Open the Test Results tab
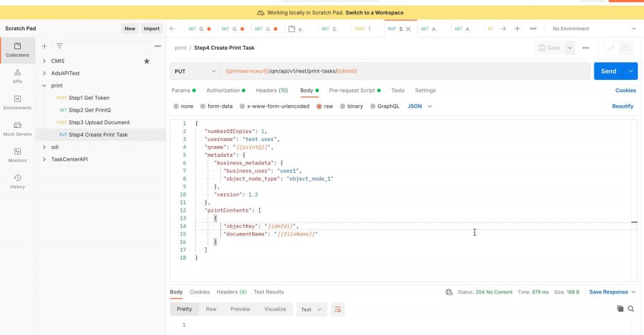644x335 pixels. [269, 292]
